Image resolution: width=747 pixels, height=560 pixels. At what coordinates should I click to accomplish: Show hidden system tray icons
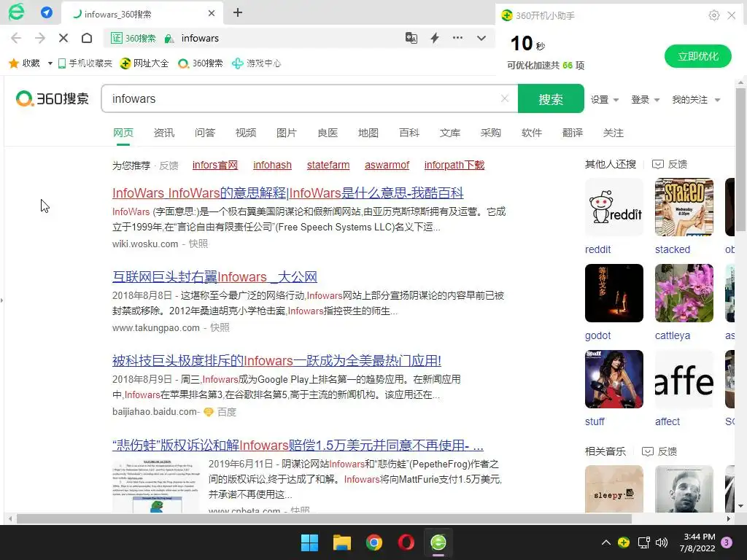606,542
